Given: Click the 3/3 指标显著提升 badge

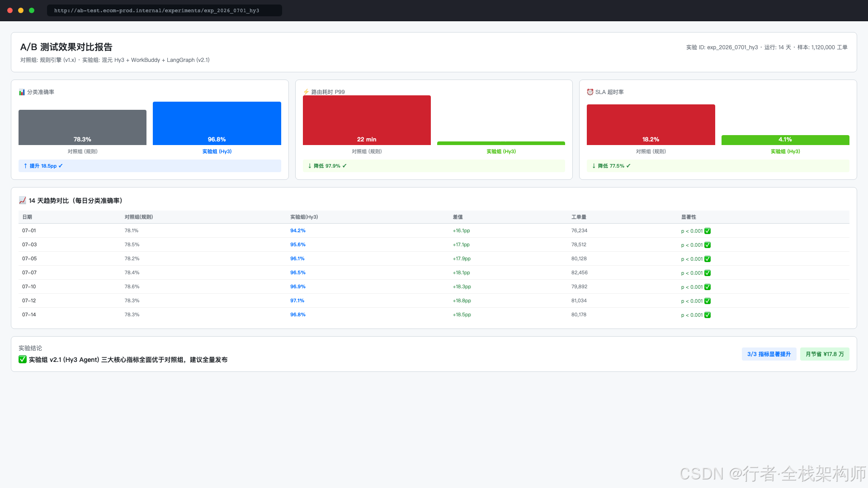Looking at the screenshot, I should point(769,354).
